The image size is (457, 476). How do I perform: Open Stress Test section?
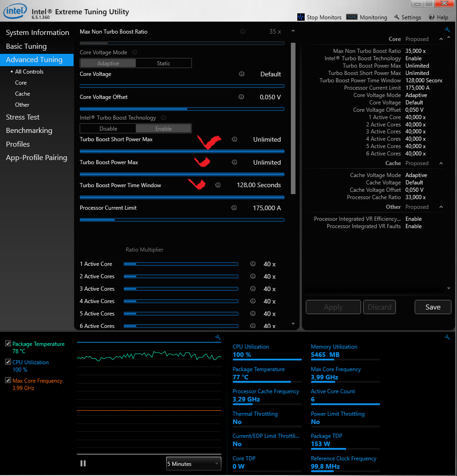pos(23,117)
